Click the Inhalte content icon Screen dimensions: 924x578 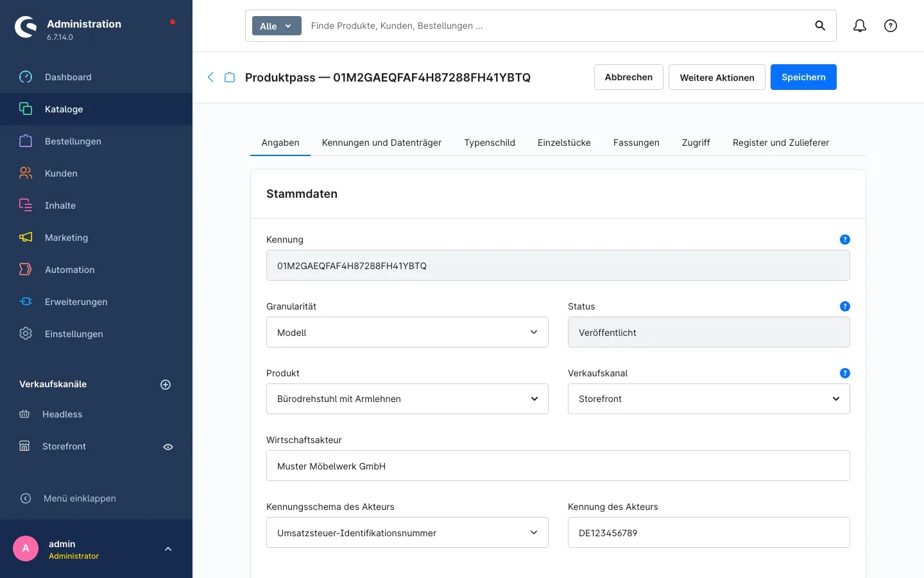click(x=26, y=206)
